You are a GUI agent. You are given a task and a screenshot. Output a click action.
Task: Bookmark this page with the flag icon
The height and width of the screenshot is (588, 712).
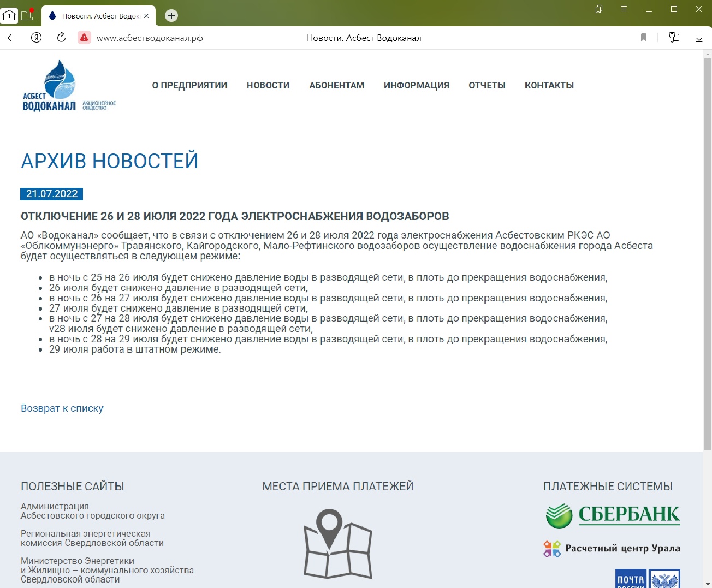[644, 38]
